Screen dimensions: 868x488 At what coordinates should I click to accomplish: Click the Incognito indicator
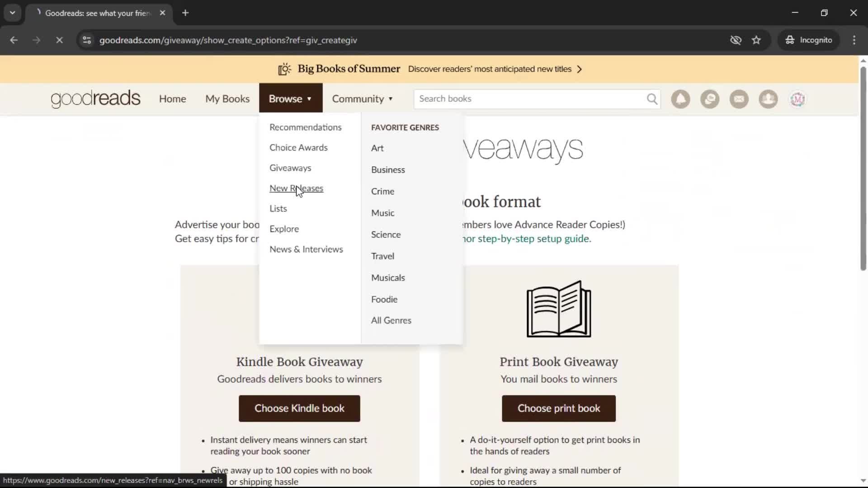coord(809,40)
